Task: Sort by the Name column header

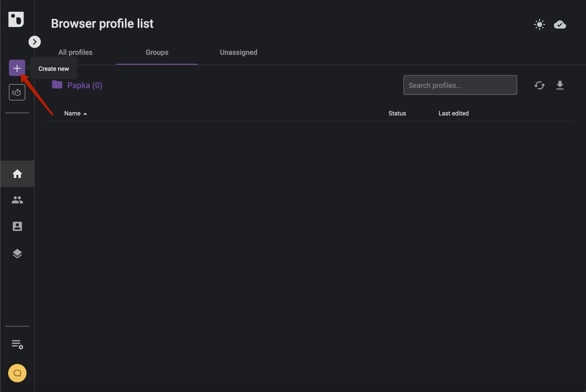Action: pyautogui.click(x=72, y=113)
